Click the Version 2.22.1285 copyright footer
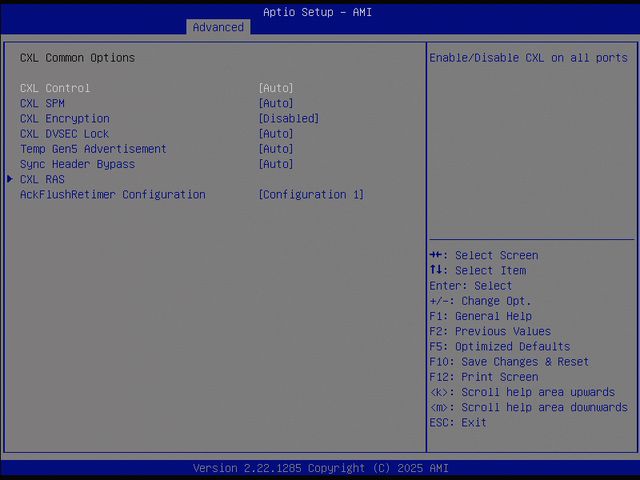Screen dimensions: 640x480 (321, 468)
